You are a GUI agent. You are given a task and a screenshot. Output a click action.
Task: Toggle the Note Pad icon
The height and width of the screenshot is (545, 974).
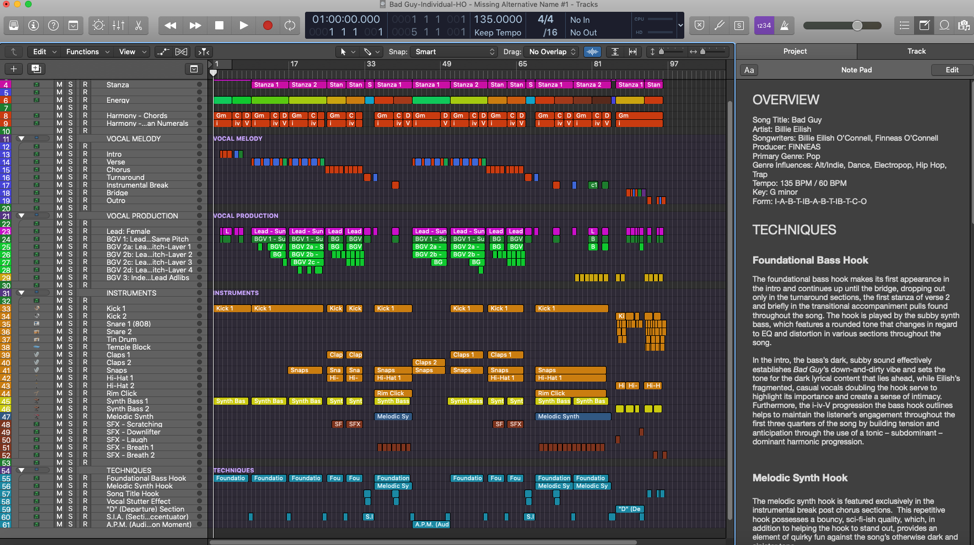coord(924,25)
